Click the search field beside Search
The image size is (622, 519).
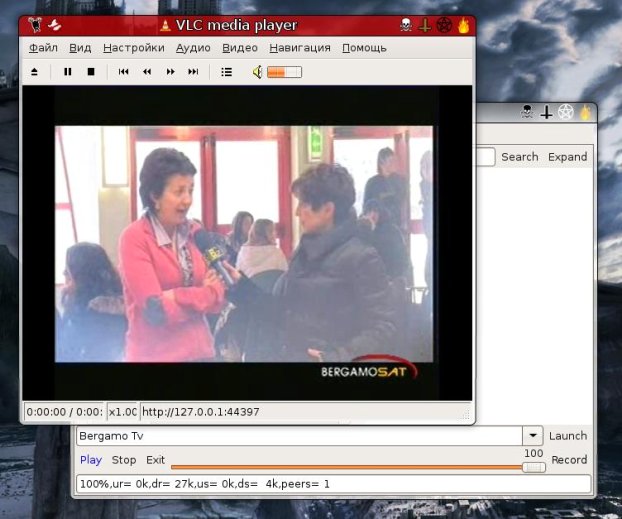486,157
